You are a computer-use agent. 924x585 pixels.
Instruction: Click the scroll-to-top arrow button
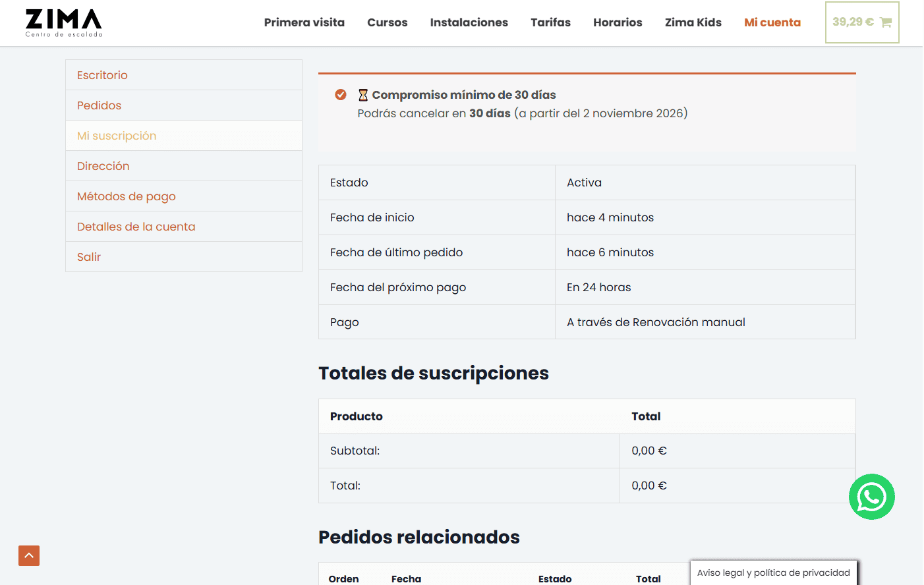(x=29, y=555)
